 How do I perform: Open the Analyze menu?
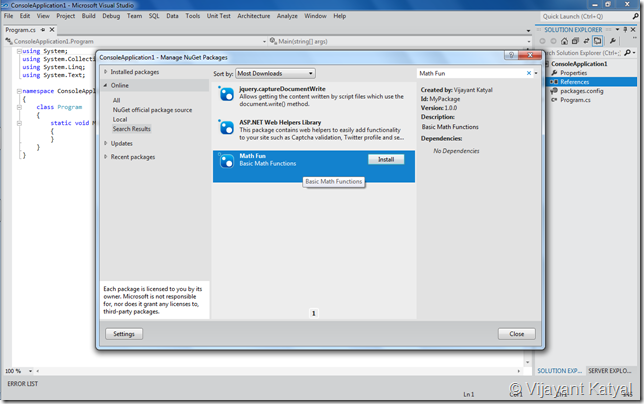[x=287, y=16]
